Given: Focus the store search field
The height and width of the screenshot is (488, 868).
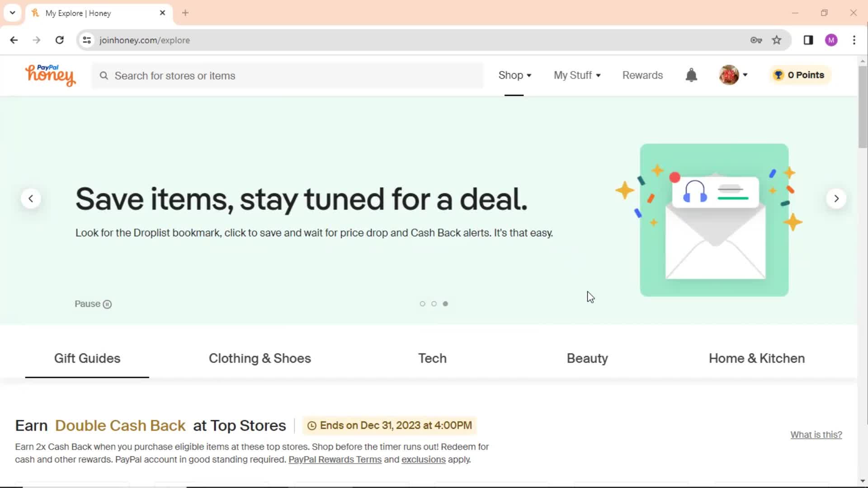Looking at the screenshot, I should (x=288, y=75).
